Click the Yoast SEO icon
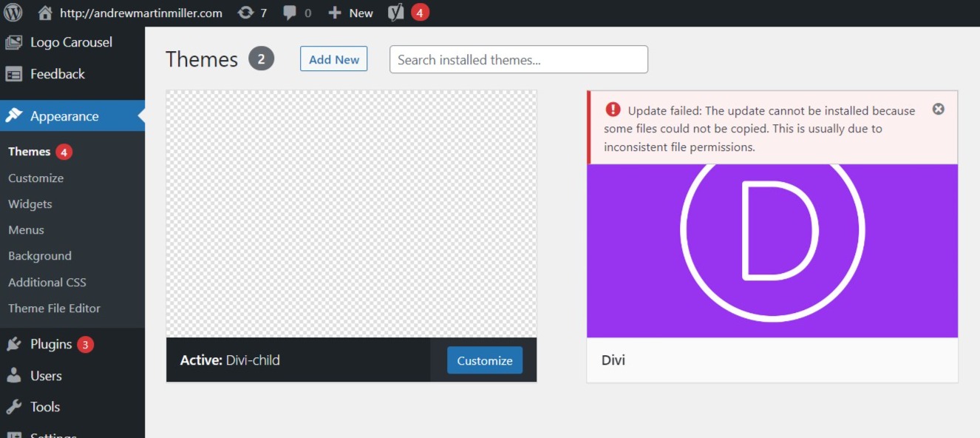 click(396, 13)
